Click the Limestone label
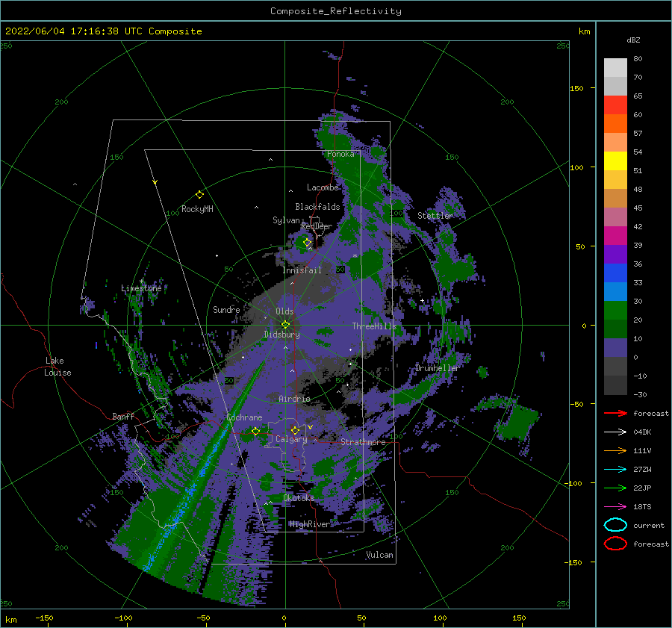The width and height of the screenshot is (672, 628). pos(141,288)
